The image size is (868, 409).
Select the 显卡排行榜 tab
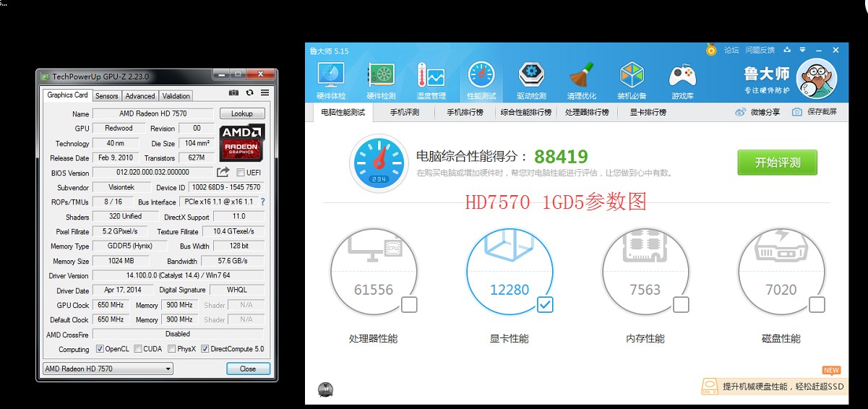tap(648, 112)
